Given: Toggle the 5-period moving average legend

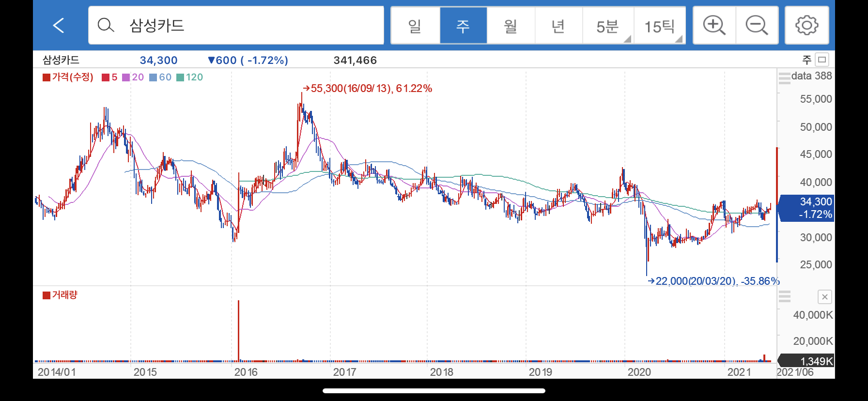Looking at the screenshot, I should pos(109,77).
